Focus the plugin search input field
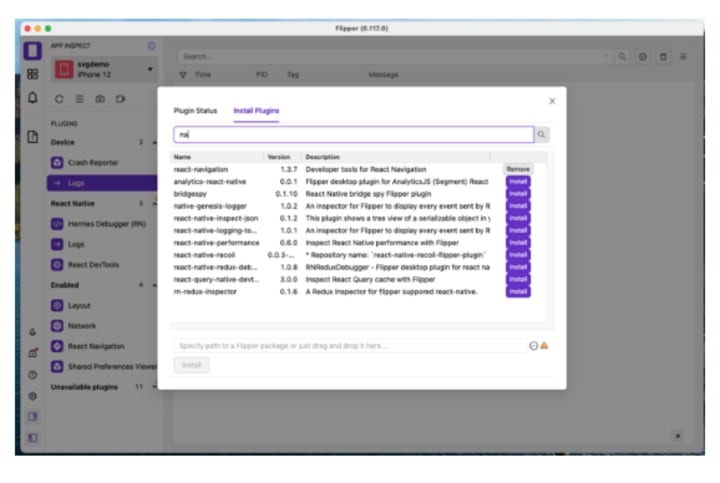720x483 pixels. 354,135
